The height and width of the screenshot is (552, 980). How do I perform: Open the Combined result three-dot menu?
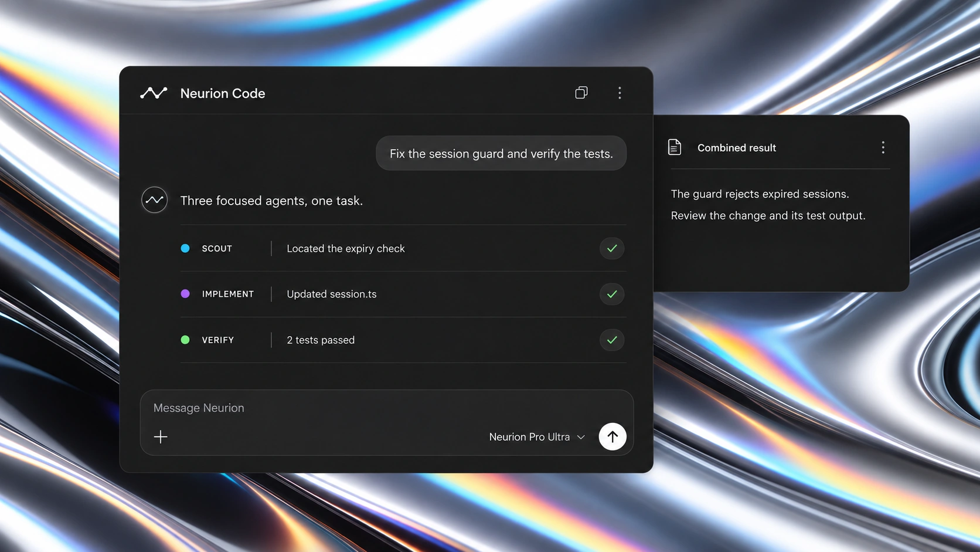coord(883,147)
